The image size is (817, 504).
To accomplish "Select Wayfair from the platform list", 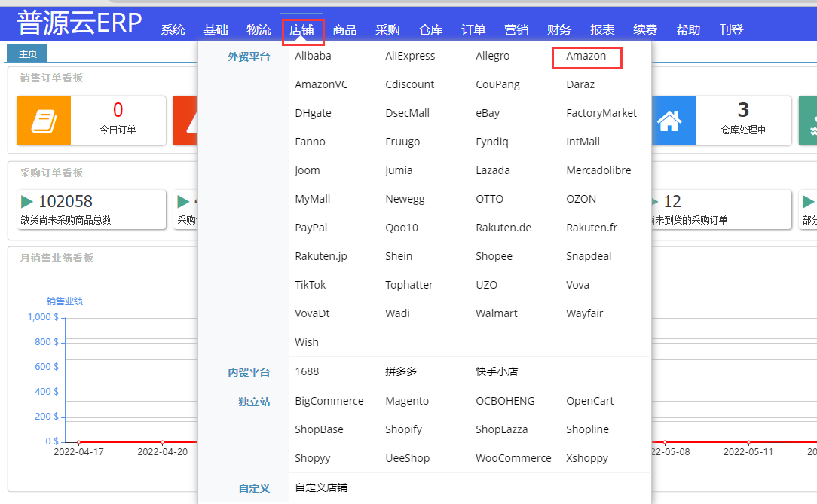I will [x=585, y=314].
